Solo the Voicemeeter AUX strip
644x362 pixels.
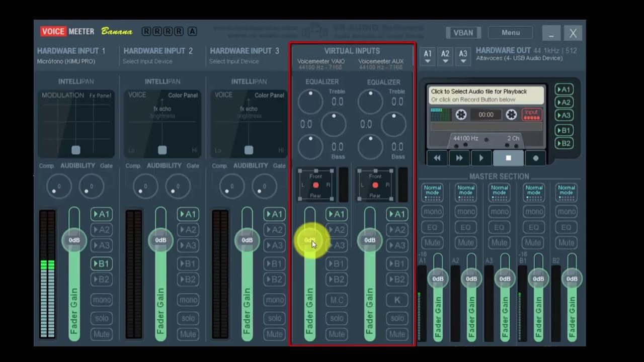pos(397,318)
